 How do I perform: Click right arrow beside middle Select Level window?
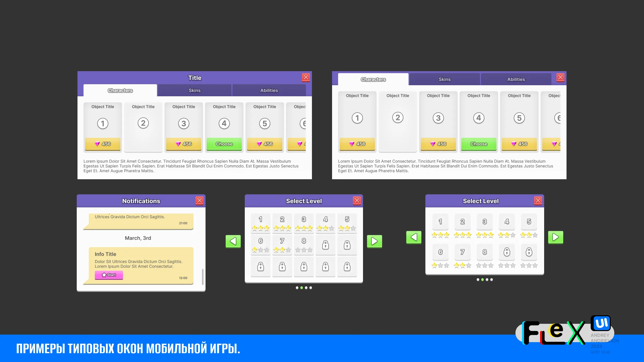click(x=374, y=241)
